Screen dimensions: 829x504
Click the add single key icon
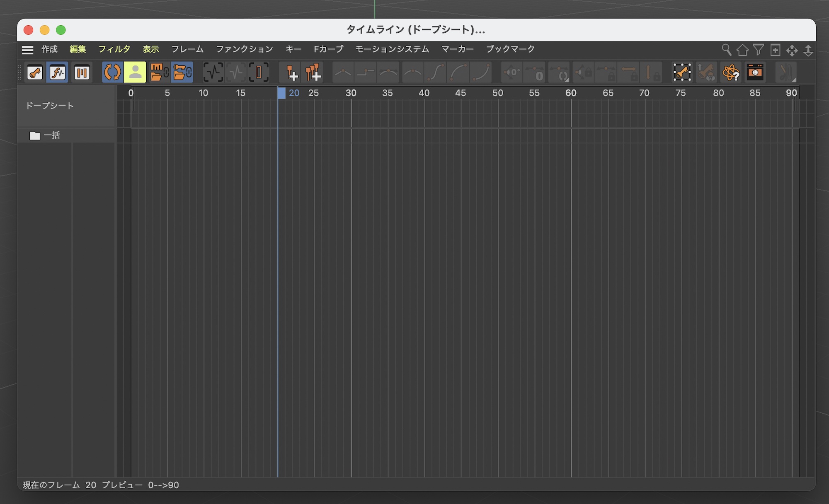click(292, 72)
